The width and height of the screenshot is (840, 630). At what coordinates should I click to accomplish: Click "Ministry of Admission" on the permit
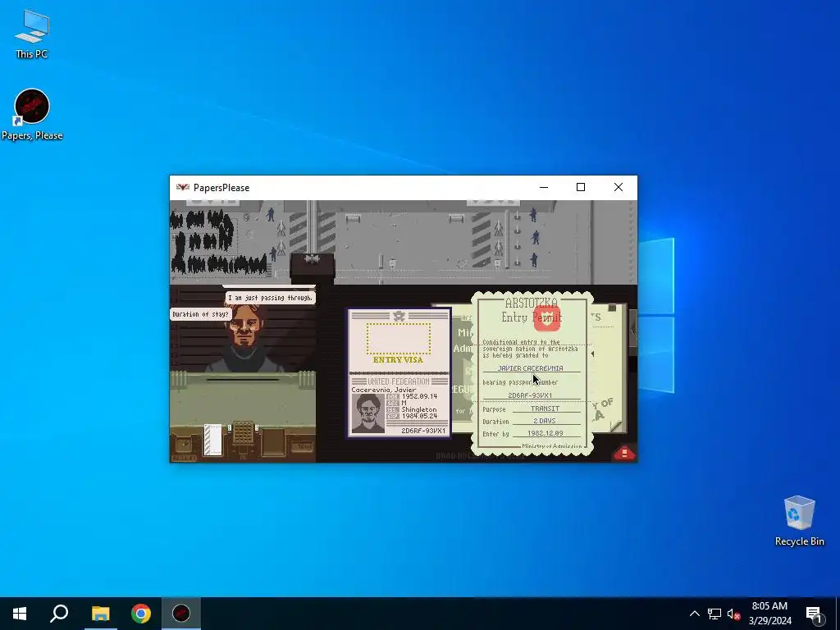tap(552, 445)
